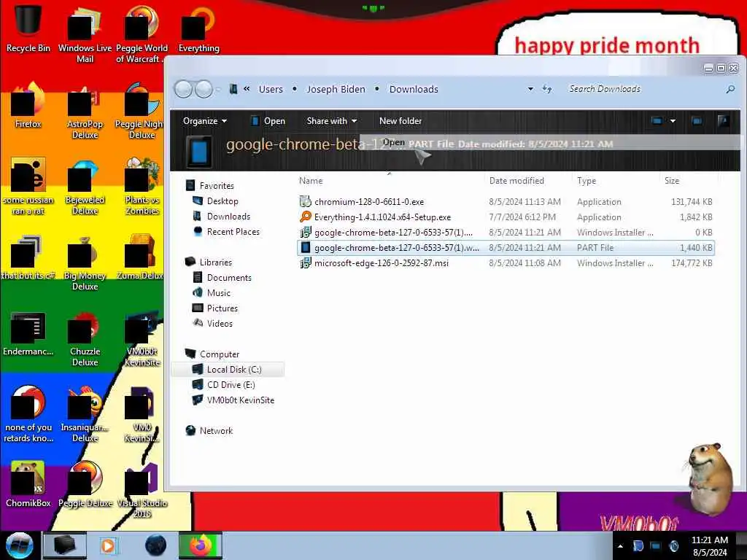Select the google-chrome-beta PART file

click(506, 248)
